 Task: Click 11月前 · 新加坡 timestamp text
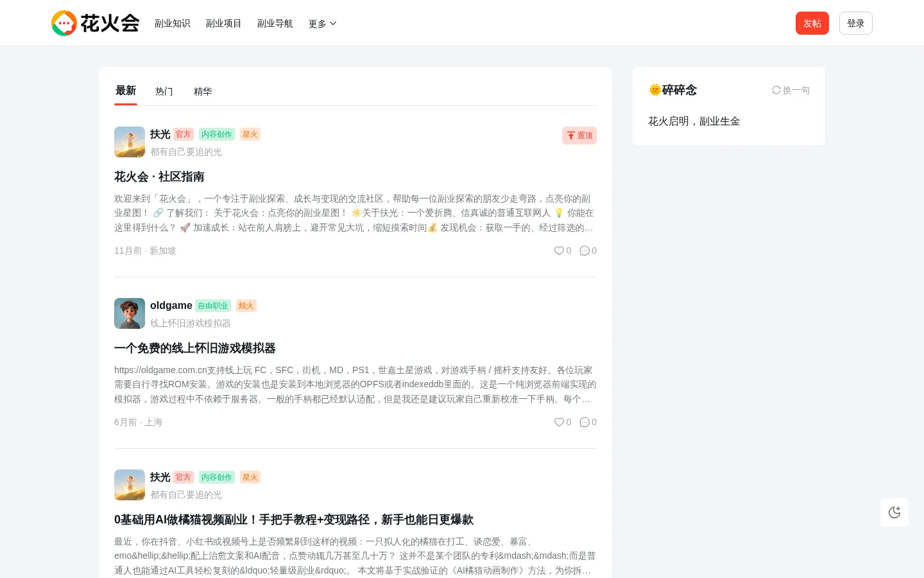145,250
